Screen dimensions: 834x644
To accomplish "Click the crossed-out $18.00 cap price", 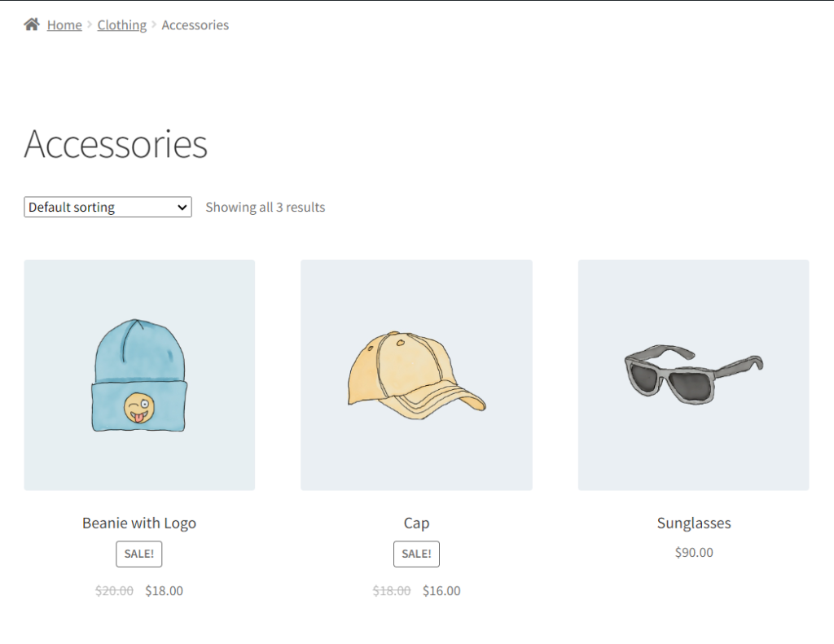I will pos(392,591).
